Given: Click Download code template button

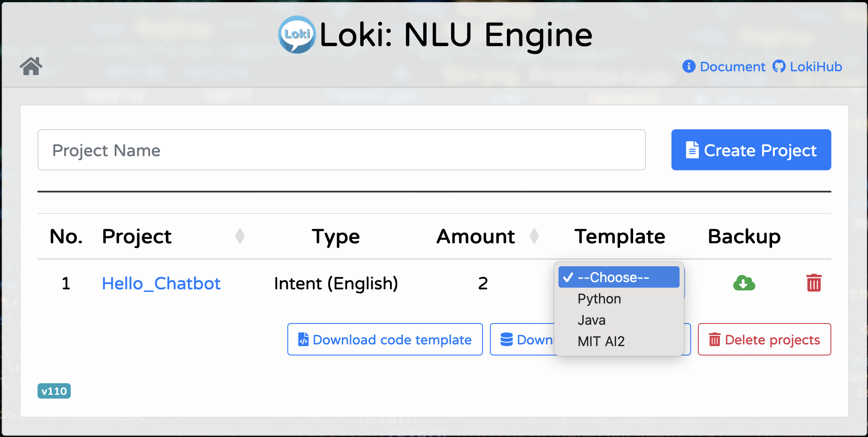Looking at the screenshot, I should 385,339.
